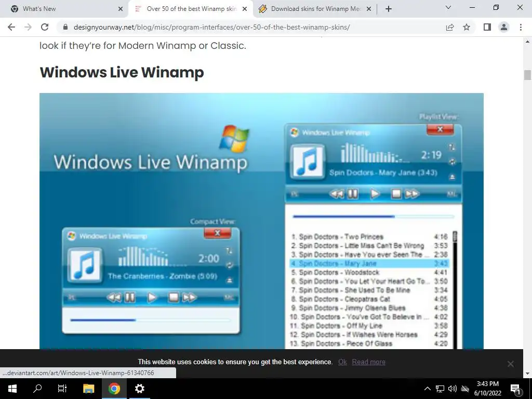Click the scrollbar down arrow
Screen dimensions: 532x399
(x=527, y=374)
